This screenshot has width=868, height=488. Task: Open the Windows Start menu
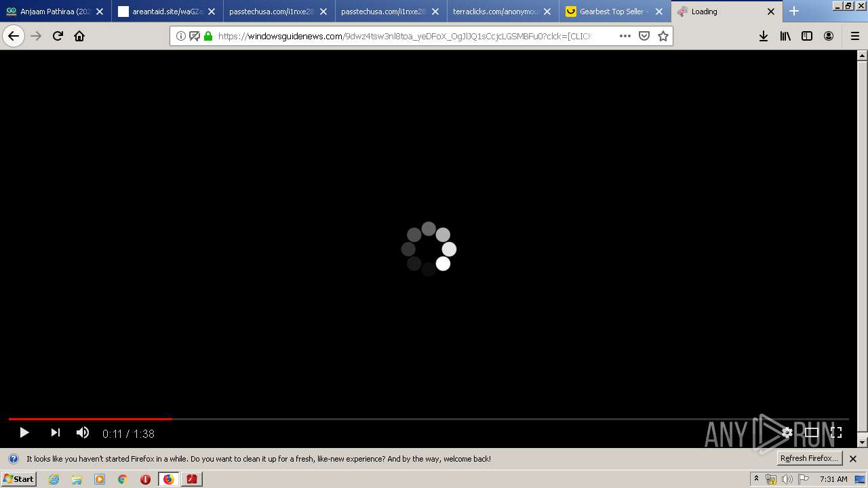(19, 479)
